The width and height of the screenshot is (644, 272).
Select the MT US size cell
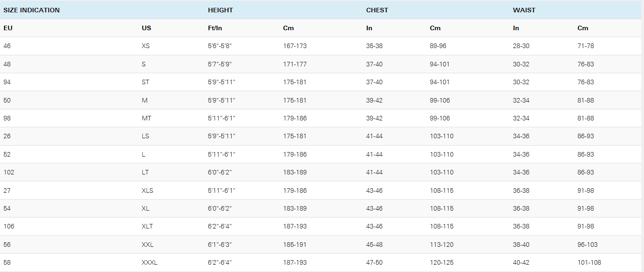(x=147, y=118)
